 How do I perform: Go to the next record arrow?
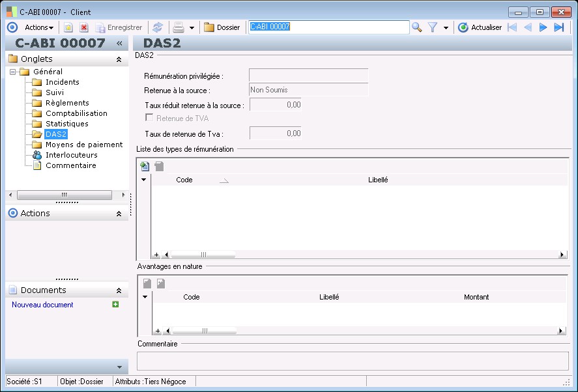click(543, 27)
